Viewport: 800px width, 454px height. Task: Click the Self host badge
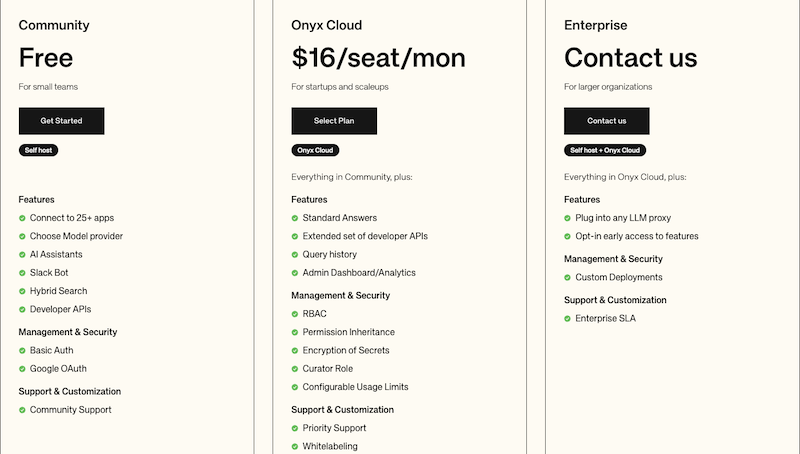point(38,150)
